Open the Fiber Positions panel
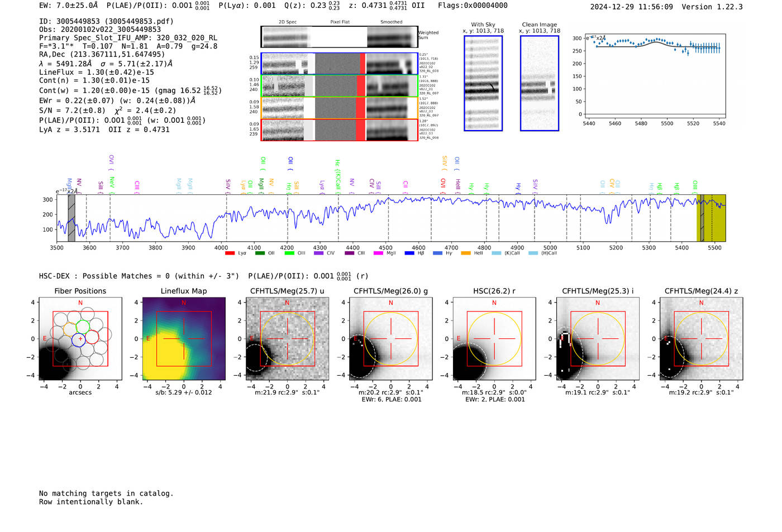782x532 pixels. click(80, 339)
